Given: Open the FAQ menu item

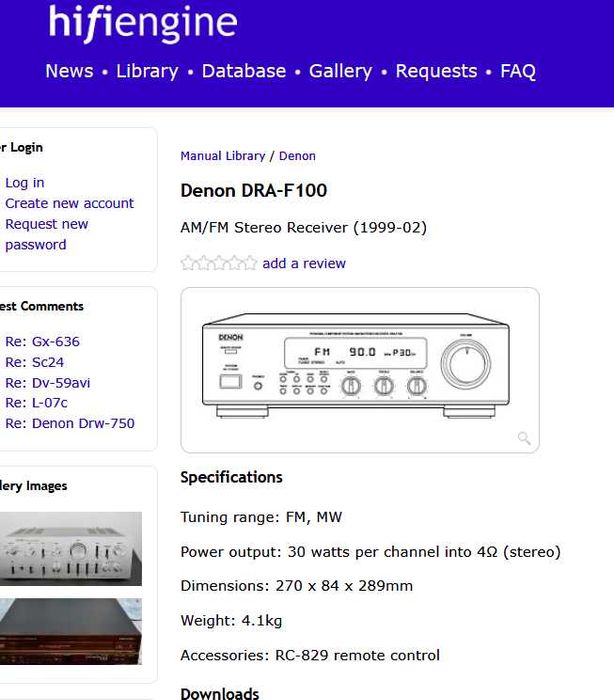Looking at the screenshot, I should (x=518, y=71).
